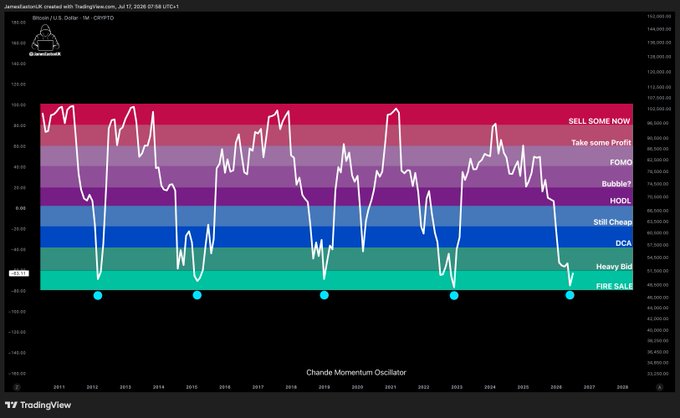Viewport: 680px width, 418px height.
Task: Click the 180.00 value on the left axis
Action: tap(19, 23)
